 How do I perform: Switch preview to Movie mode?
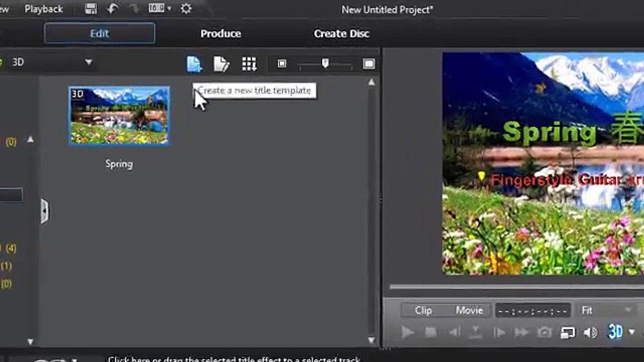pyautogui.click(x=469, y=310)
